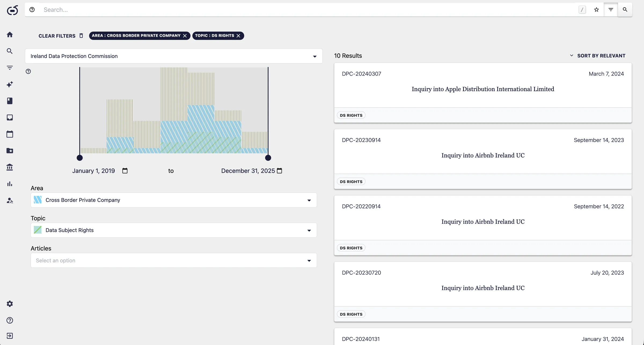Click the left date range slider handle
The height and width of the screenshot is (345, 644).
tap(80, 158)
